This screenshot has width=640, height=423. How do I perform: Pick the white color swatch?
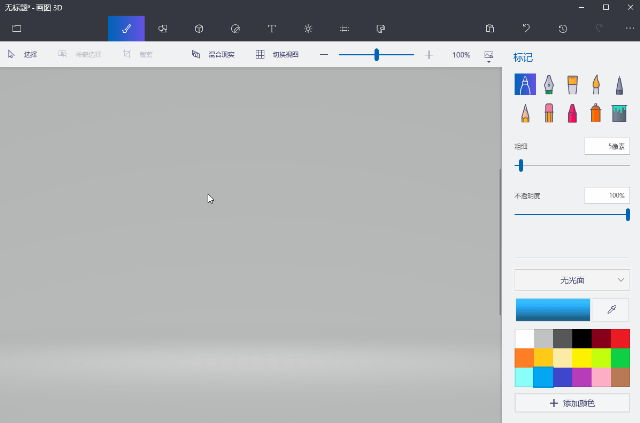[524, 339]
